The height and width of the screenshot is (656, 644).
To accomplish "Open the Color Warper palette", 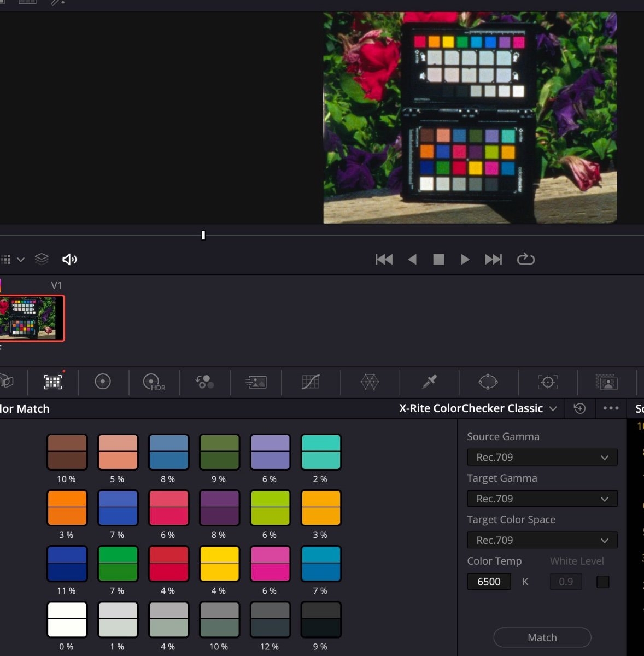I will click(x=370, y=382).
